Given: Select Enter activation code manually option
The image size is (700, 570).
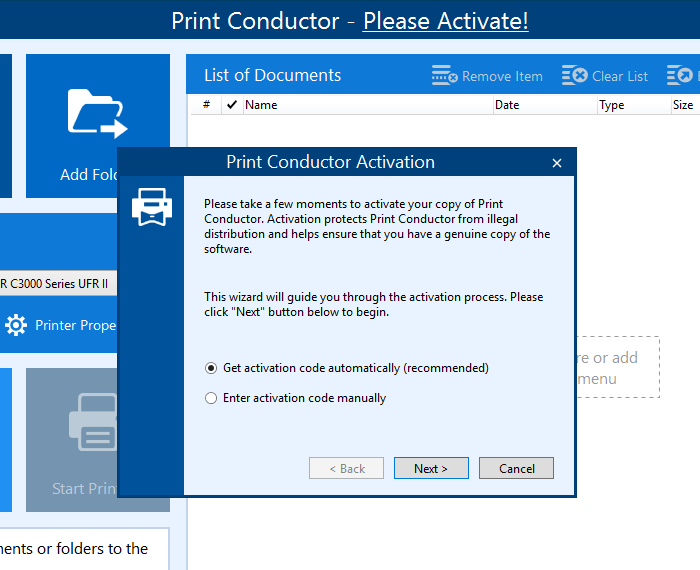Looking at the screenshot, I should point(211,398).
